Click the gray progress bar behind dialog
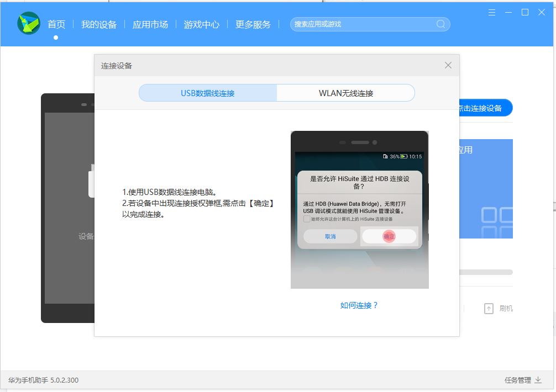 (486, 272)
